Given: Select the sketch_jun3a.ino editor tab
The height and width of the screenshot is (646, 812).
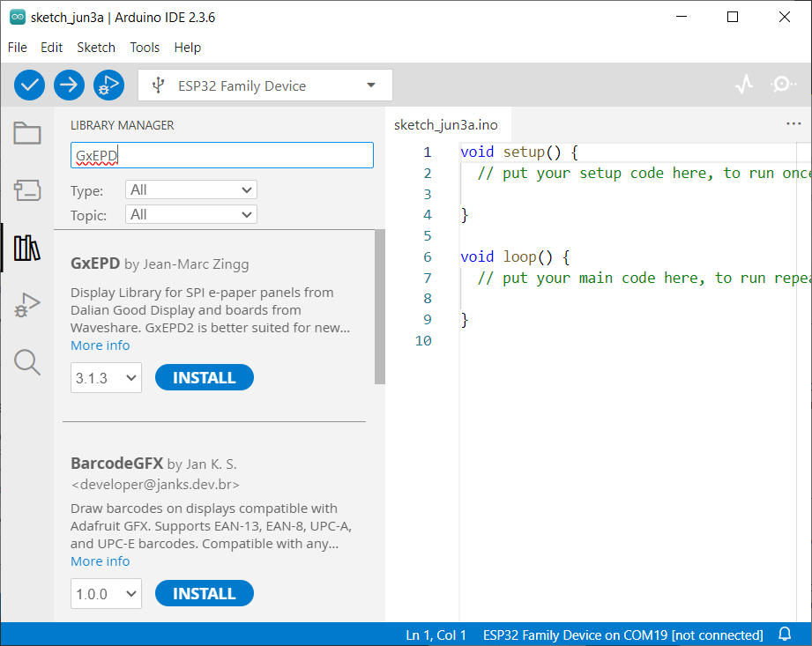Looking at the screenshot, I should point(446,125).
